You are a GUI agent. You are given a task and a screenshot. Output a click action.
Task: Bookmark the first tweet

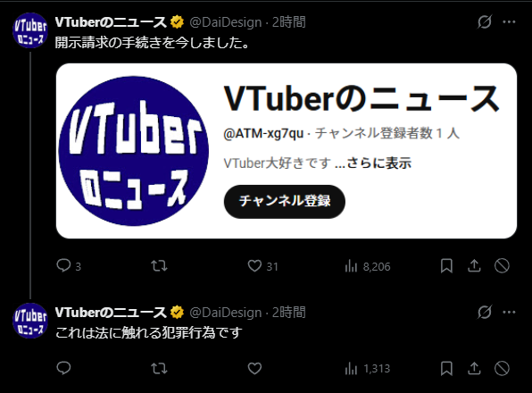(x=446, y=266)
